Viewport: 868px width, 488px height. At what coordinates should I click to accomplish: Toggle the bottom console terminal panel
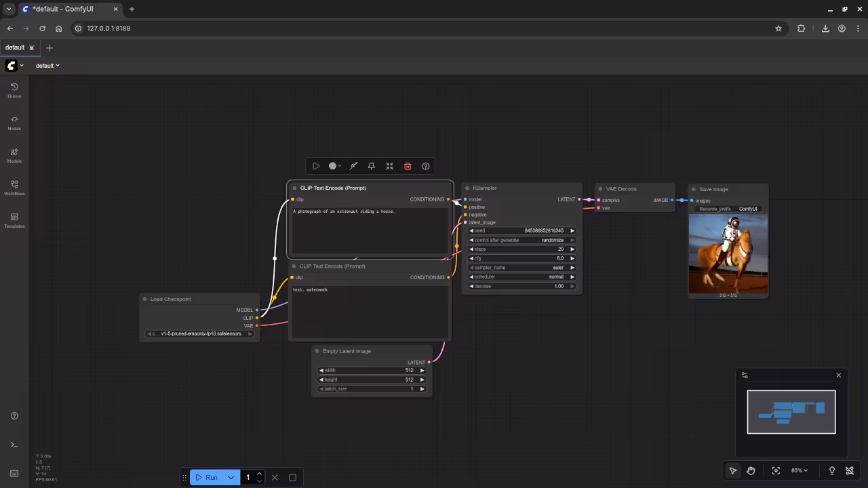click(x=14, y=445)
